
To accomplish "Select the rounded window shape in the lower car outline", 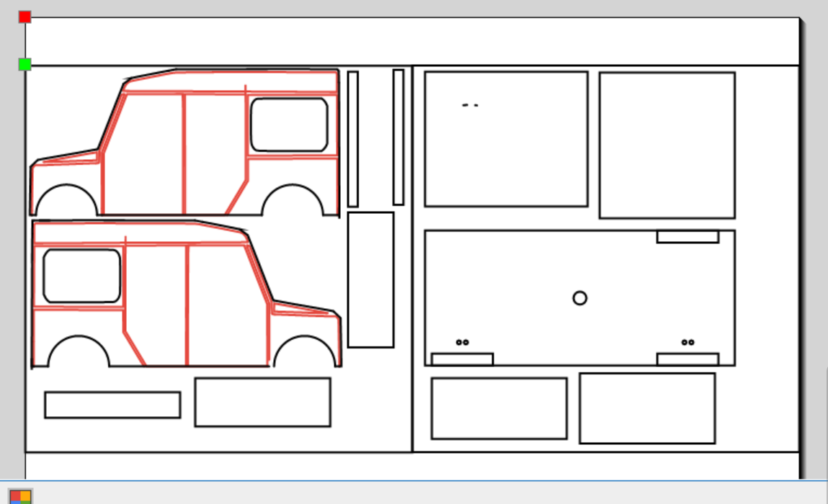I will [82, 276].
